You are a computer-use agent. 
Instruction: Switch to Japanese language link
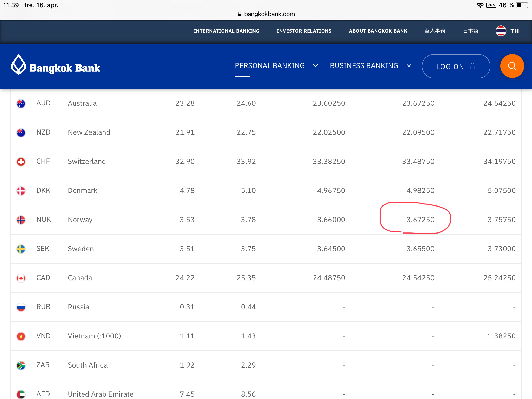tap(470, 31)
